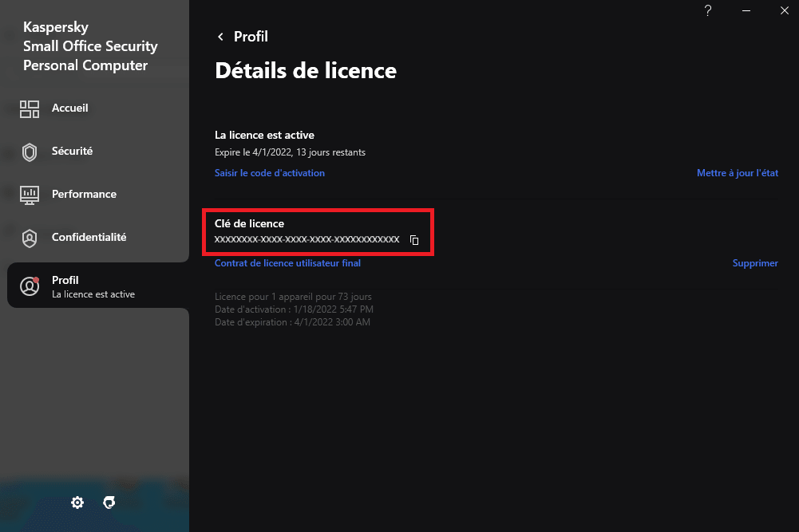Image resolution: width=799 pixels, height=532 pixels.
Task: Open settings via the gear icon
Action: point(77,502)
